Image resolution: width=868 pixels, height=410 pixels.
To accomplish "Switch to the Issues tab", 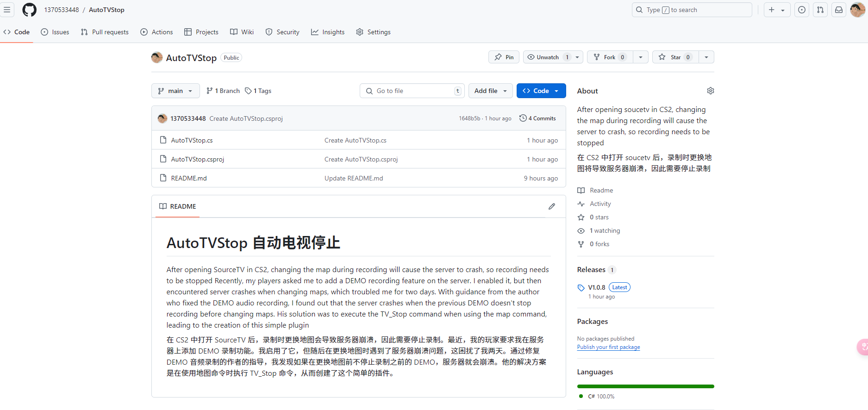I will 55,32.
